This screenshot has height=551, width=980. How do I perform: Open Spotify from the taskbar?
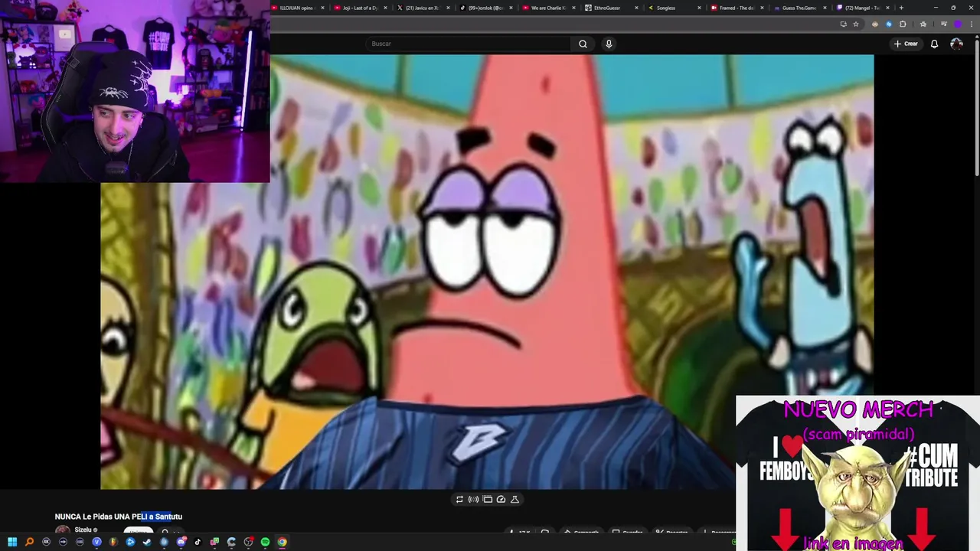click(x=265, y=542)
